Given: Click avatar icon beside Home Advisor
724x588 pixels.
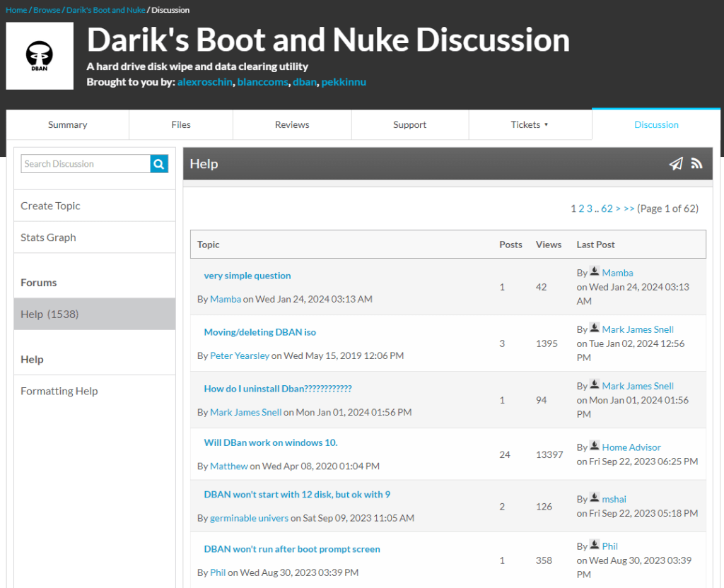Looking at the screenshot, I should 595,446.
